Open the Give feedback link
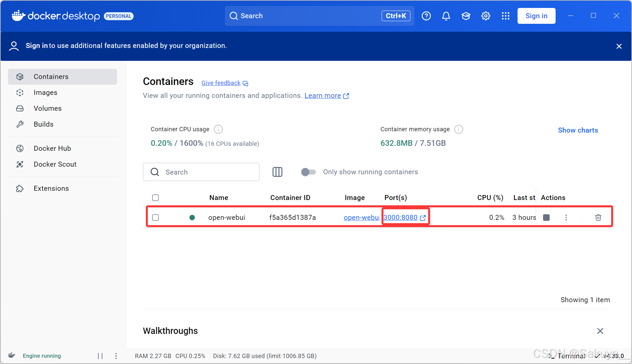This screenshot has width=632, height=364. [221, 83]
